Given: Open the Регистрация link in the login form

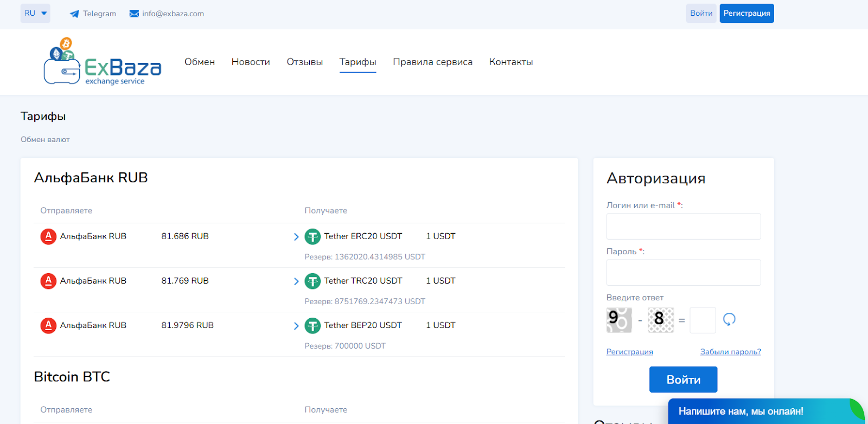Looking at the screenshot, I should 630,352.
